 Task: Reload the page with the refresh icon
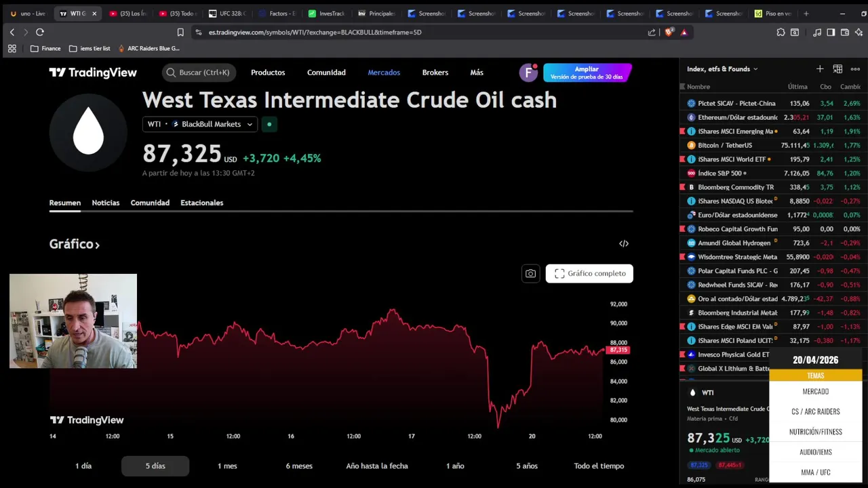click(x=40, y=32)
